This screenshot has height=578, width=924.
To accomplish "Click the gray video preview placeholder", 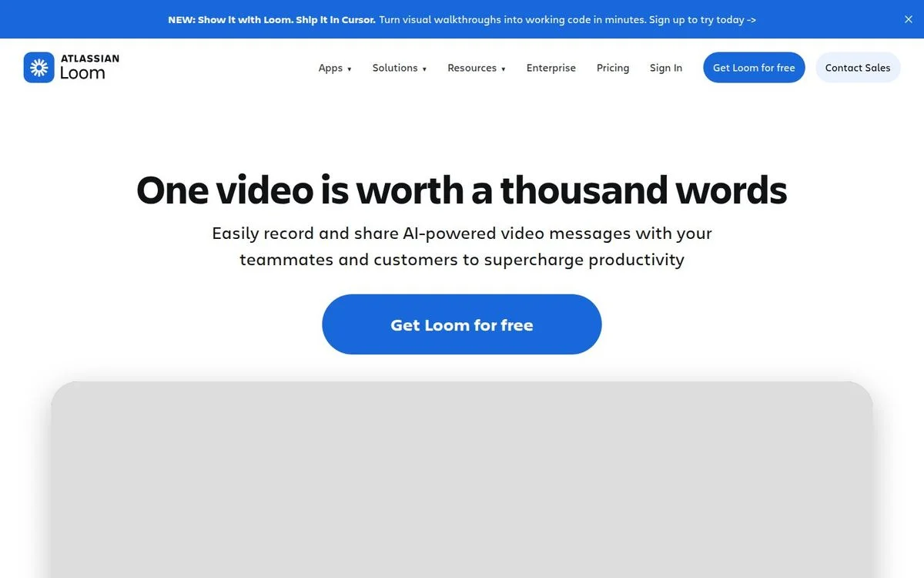I will (462, 479).
